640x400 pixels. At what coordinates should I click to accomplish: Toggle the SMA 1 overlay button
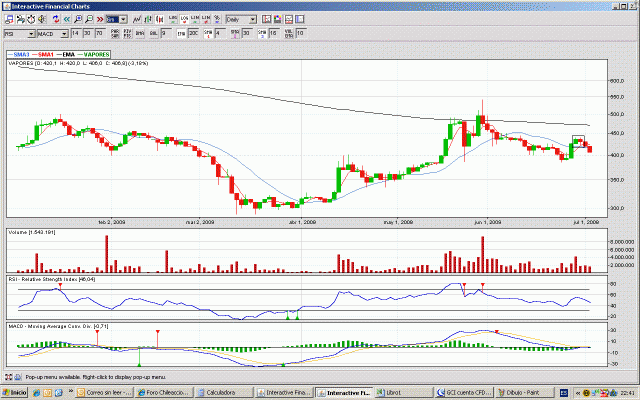coord(208,33)
